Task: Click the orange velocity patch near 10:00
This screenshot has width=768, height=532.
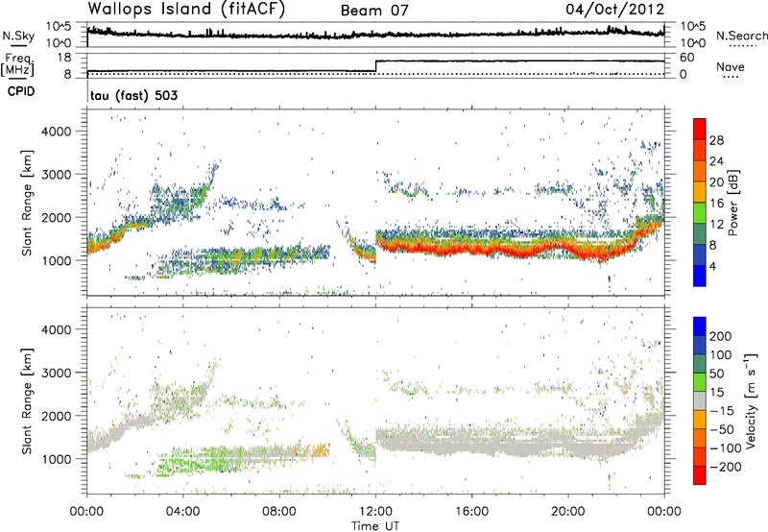Action: [321, 449]
